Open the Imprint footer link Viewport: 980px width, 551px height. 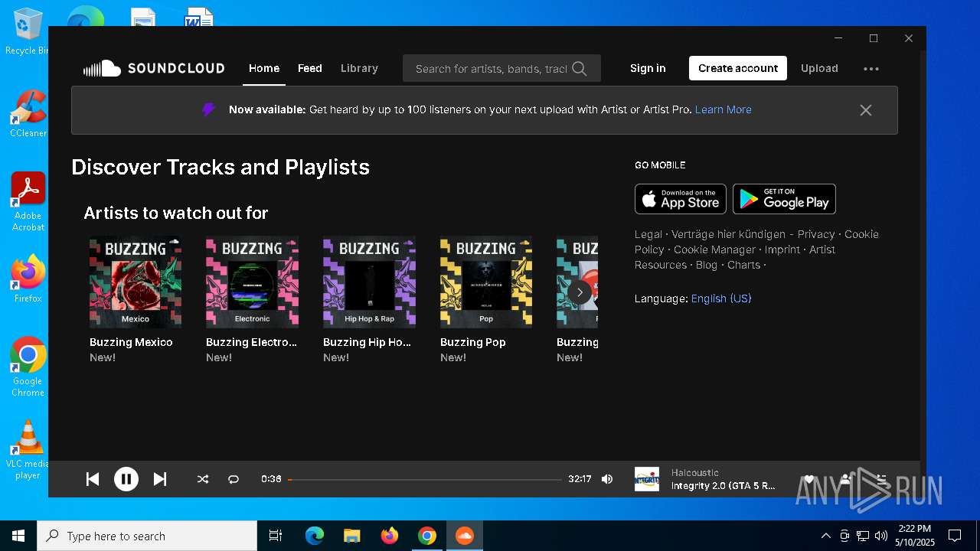tap(782, 249)
